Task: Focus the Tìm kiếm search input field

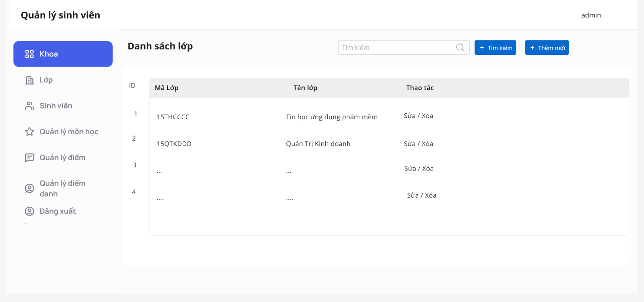Action: (404, 48)
